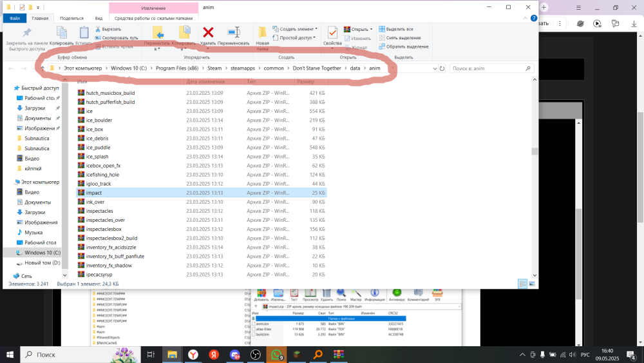Click Антивирус in the background WinRAR toolbar

pyautogui.click(x=397, y=295)
